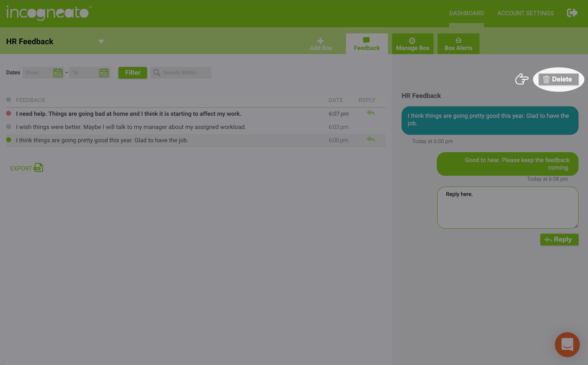Click the green Filter button
Viewport: 588px width, 365px height.
pos(133,73)
